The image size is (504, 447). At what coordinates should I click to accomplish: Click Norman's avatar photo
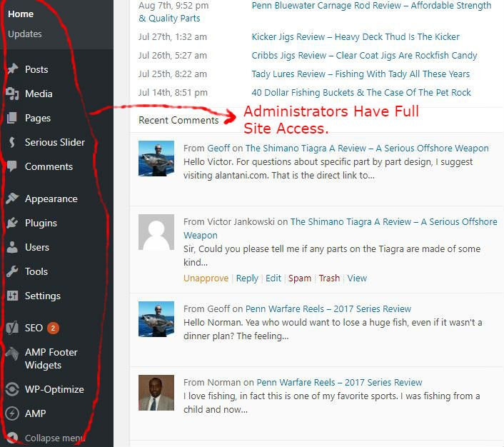[x=156, y=393]
